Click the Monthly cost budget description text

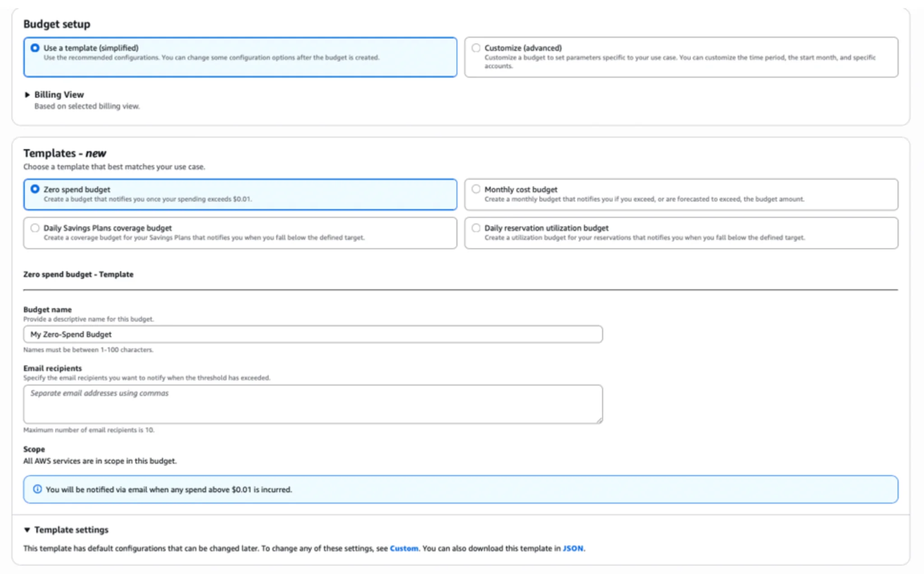644,199
